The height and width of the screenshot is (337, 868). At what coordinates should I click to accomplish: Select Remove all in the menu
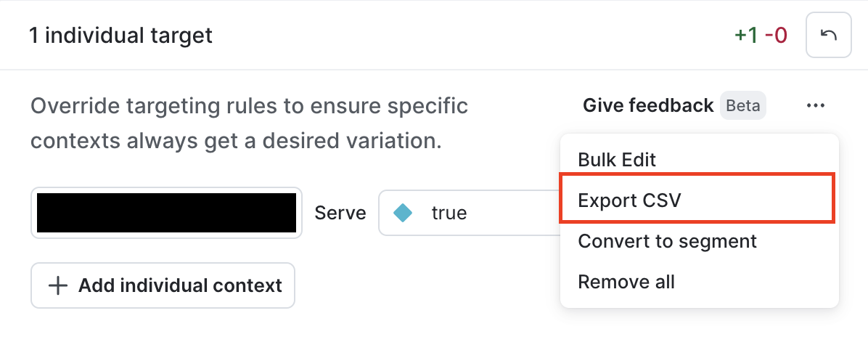626,281
